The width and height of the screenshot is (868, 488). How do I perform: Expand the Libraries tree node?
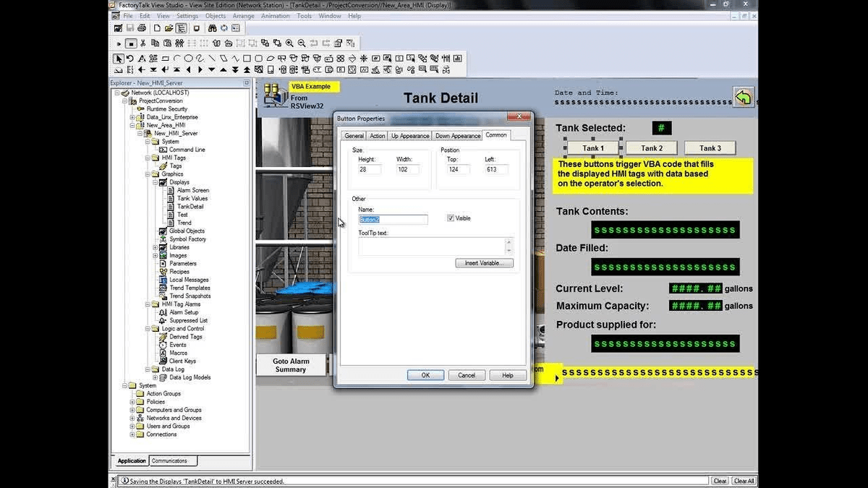pyautogui.click(x=154, y=247)
